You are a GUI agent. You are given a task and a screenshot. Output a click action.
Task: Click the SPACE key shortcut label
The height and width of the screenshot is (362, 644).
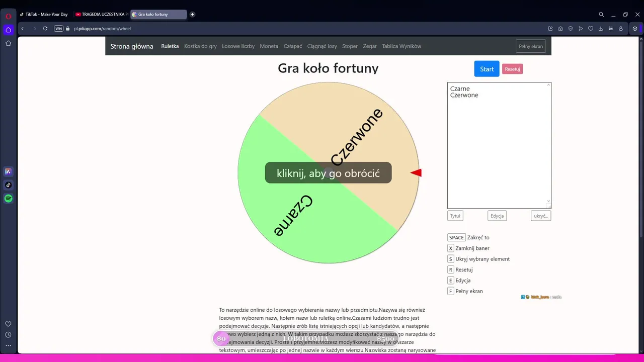click(456, 237)
